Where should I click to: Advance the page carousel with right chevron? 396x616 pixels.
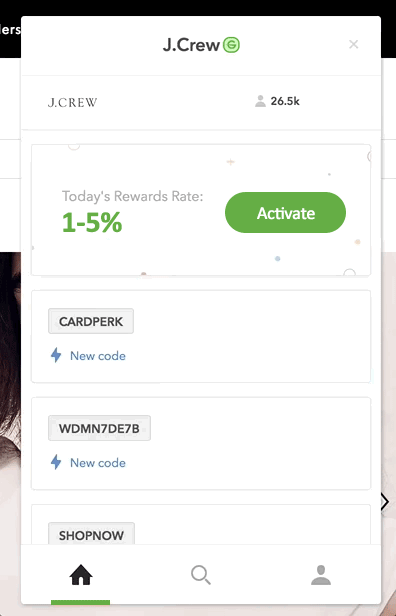(x=385, y=502)
